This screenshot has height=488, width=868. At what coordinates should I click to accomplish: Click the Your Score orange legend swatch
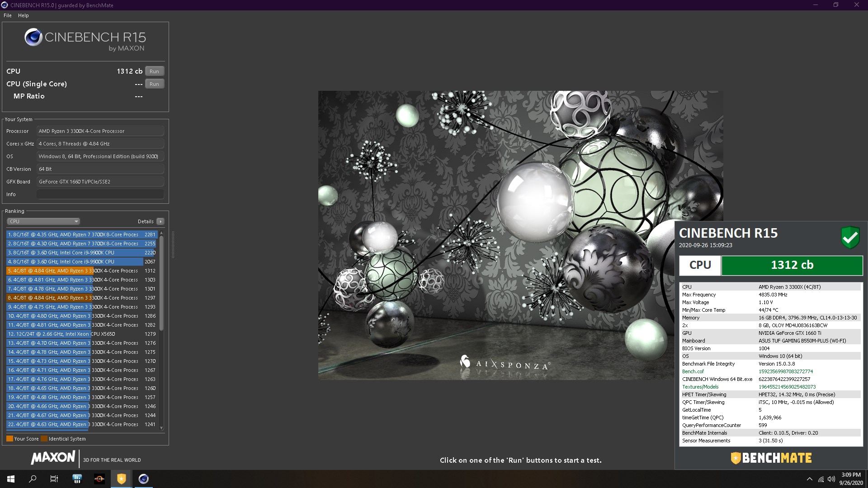(x=9, y=439)
